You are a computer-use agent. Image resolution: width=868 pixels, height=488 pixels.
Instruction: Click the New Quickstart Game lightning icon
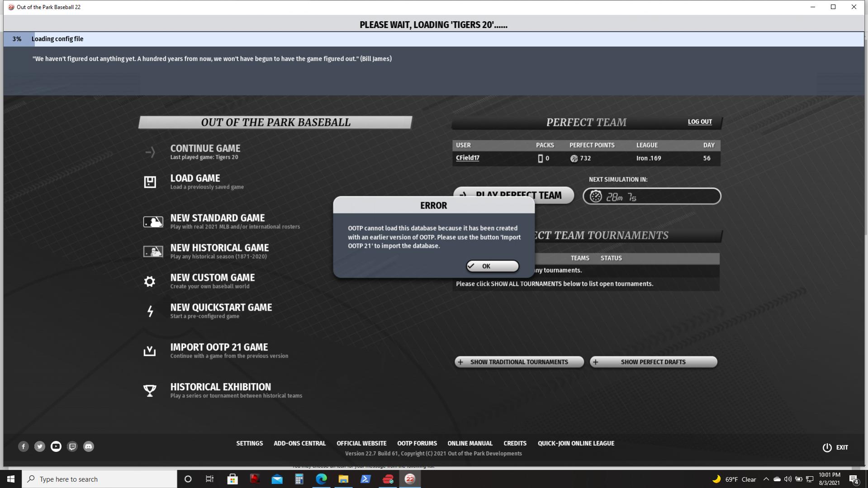pos(150,311)
